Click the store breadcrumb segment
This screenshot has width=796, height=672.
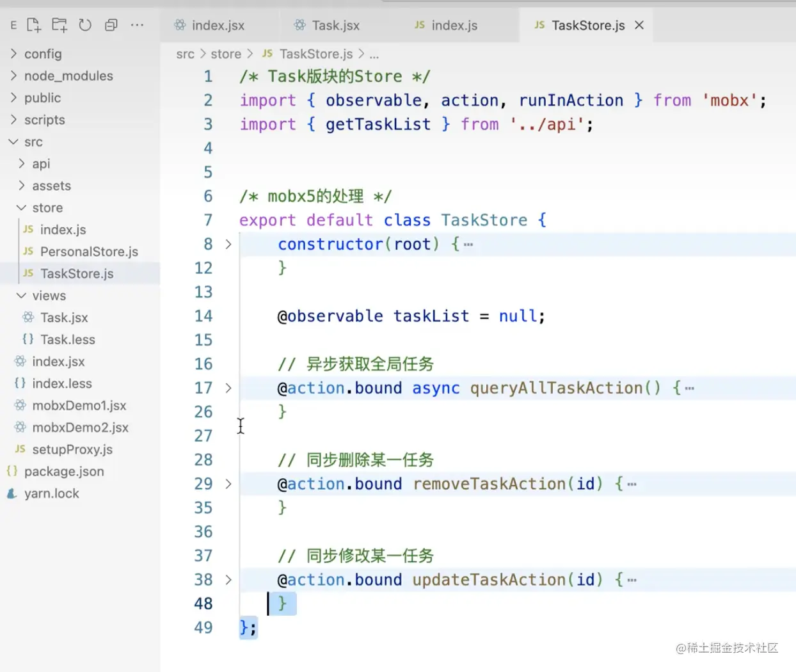(226, 54)
